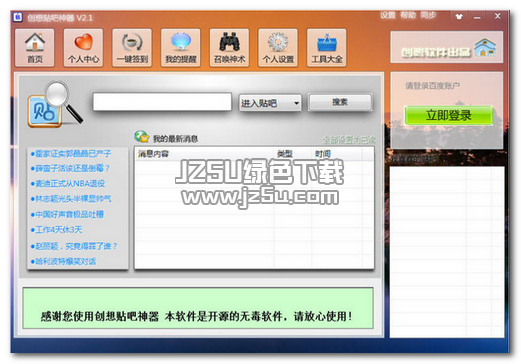The width and height of the screenshot is (521, 364).
Task: Click the blue house logo icon
Action: tap(485, 47)
